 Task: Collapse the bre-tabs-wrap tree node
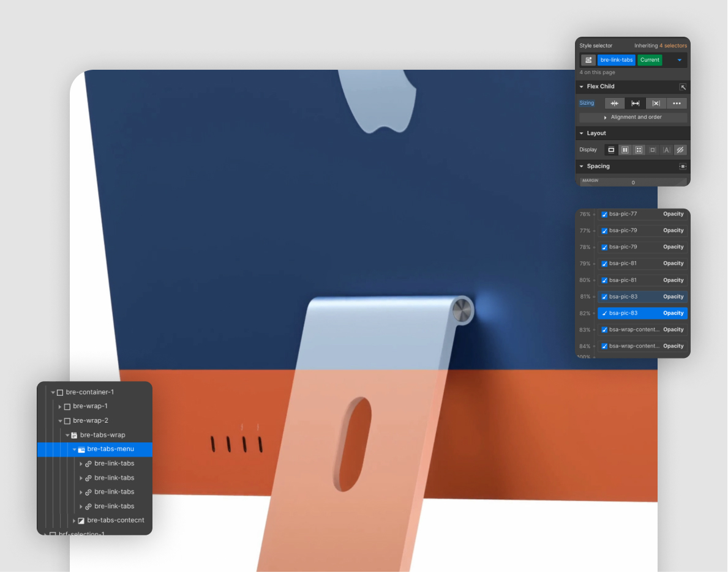coord(67,435)
